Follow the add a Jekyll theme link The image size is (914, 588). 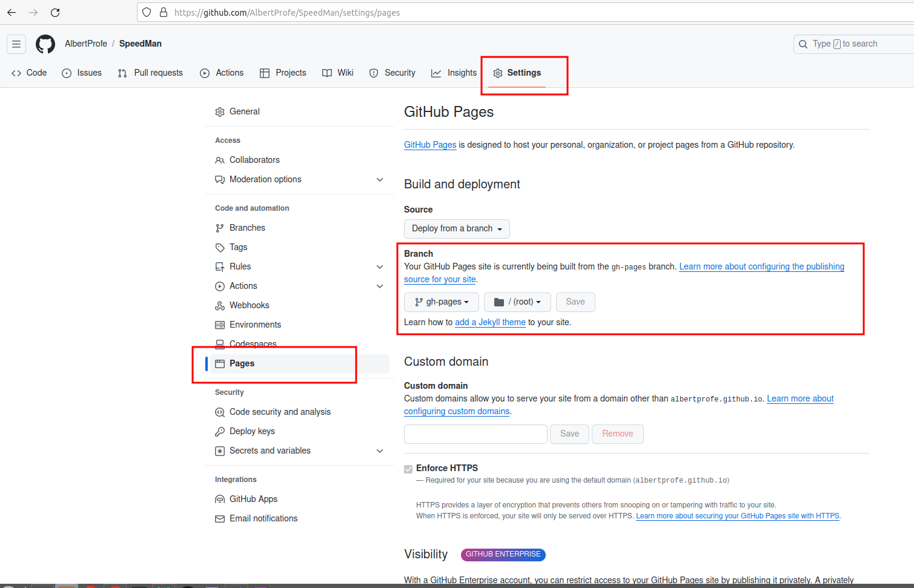tap(490, 323)
